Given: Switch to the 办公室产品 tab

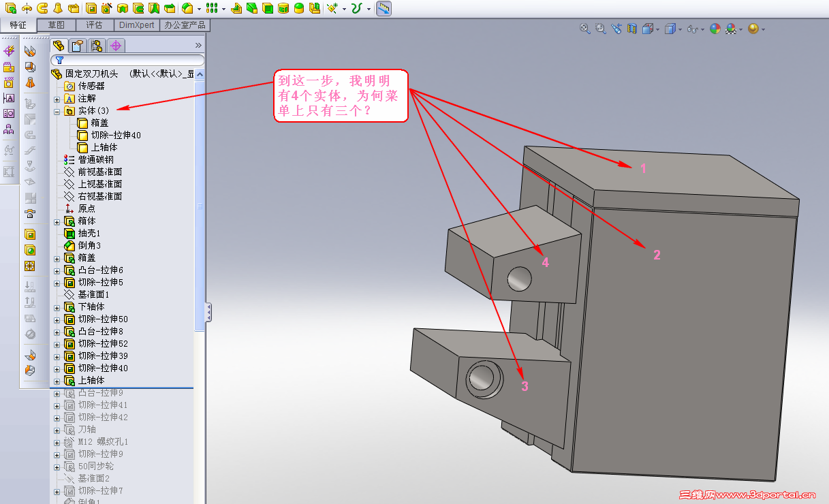Looking at the screenshot, I should (x=185, y=25).
